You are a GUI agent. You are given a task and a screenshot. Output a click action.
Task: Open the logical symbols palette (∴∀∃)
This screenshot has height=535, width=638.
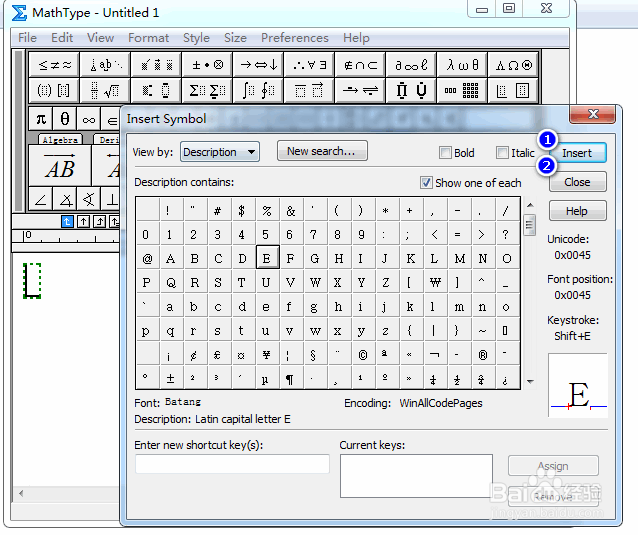309,65
